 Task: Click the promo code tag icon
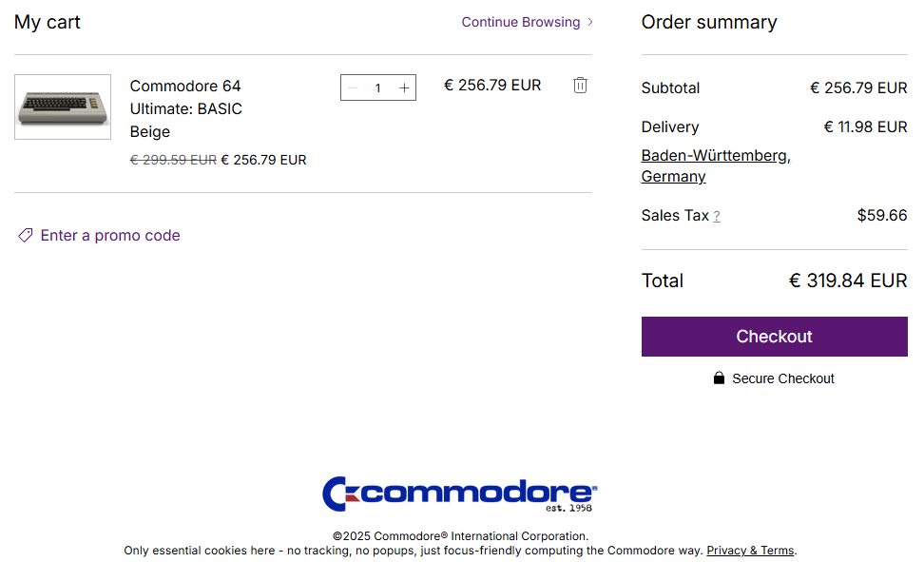pyautogui.click(x=26, y=236)
